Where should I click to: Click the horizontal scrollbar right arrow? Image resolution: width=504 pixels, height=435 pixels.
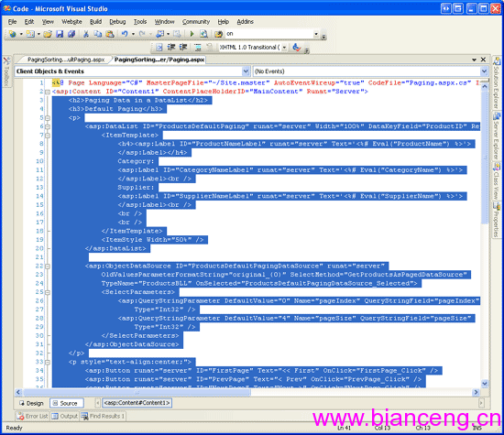click(476, 392)
